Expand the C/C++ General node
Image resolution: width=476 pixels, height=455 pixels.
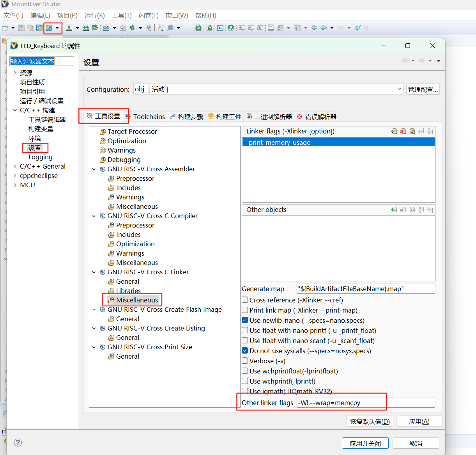click(x=15, y=166)
